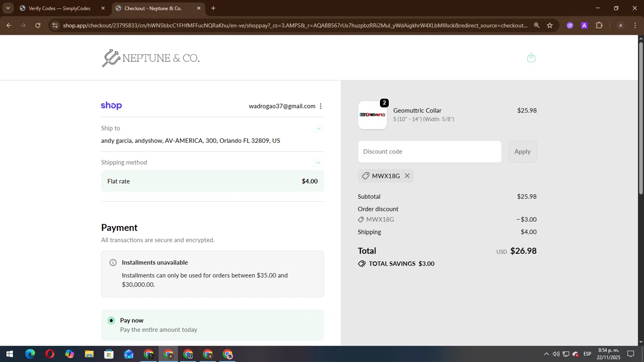The height and width of the screenshot is (362, 644).
Task: Open File Explorer from the taskbar
Action: coord(89,354)
